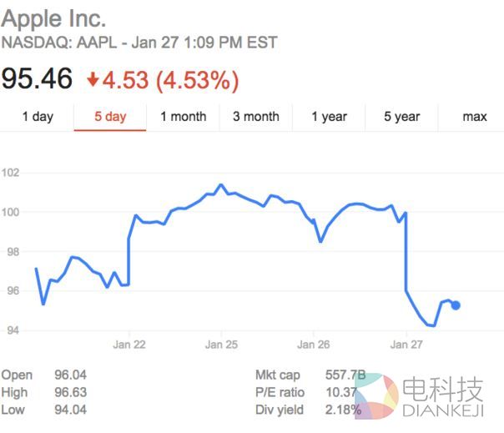Click the Jan 25 axis label
Screen dimensions: 504x433
click(222, 344)
